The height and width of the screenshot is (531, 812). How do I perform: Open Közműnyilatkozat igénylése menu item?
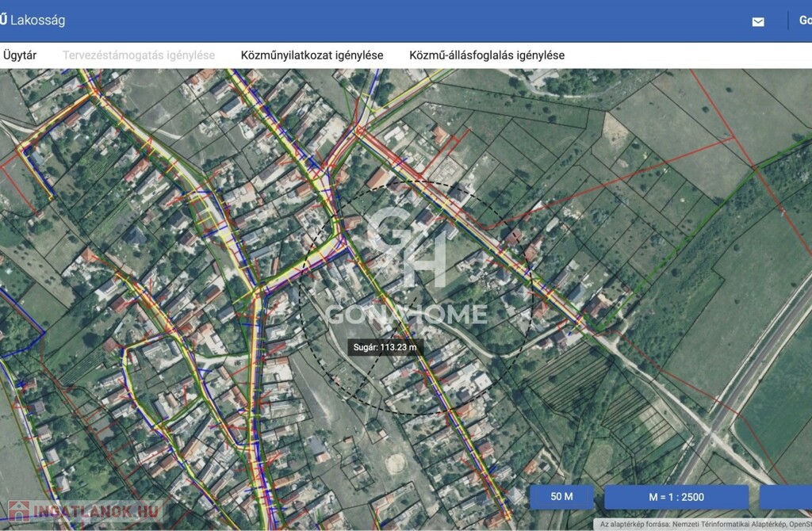coord(312,55)
